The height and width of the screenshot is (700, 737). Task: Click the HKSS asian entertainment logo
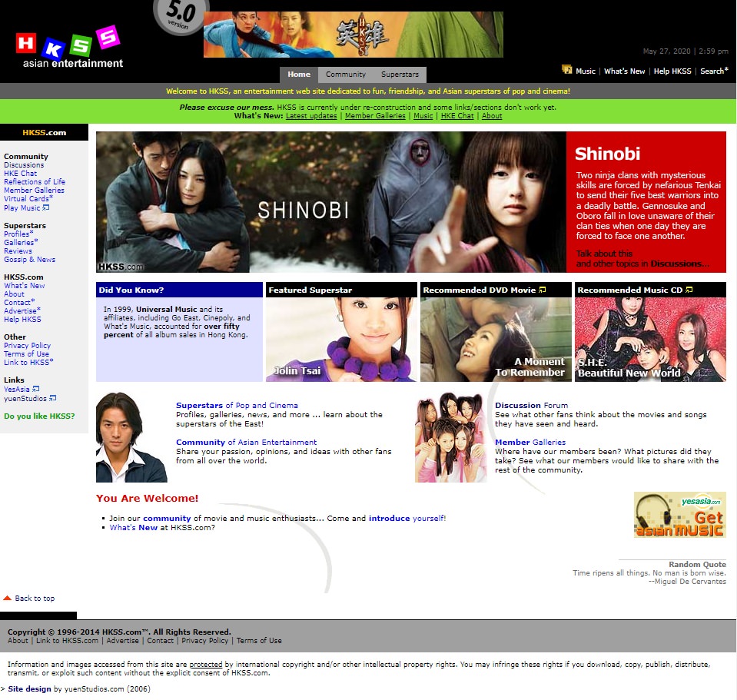(70, 48)
